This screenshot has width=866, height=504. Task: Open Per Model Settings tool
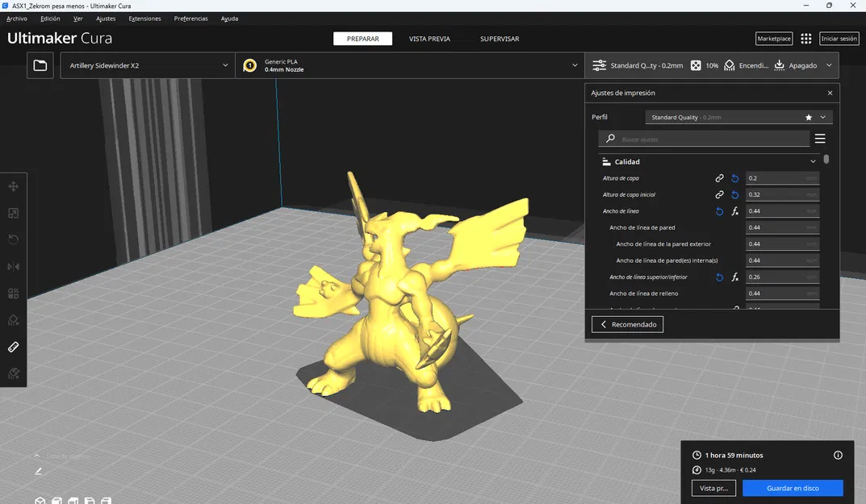(13, 293)
